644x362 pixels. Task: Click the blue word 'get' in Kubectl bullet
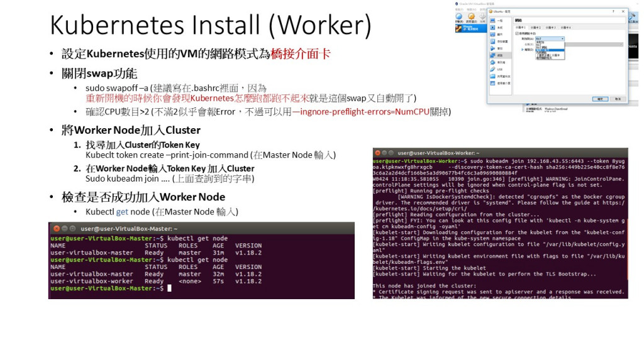(x=123, y=212)
